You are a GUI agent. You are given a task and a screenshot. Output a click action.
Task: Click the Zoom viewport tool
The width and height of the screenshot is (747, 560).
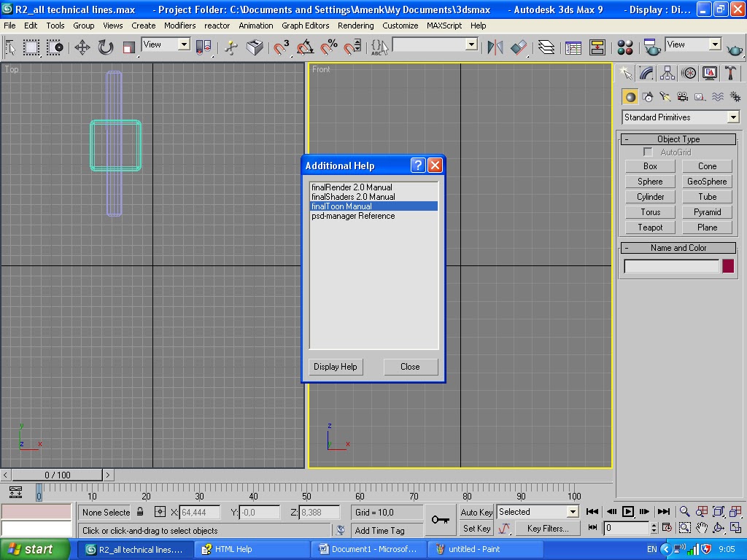click(684, 511)
